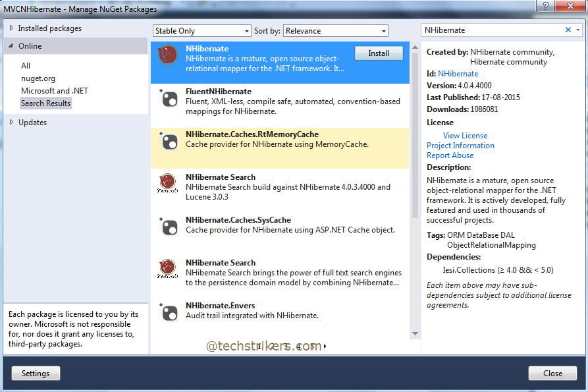The width and height of the screenshot is (588, 392).
Task: Select the NHibernate.Caches.RtMemoryCache package title
Action: coord(252,134)
